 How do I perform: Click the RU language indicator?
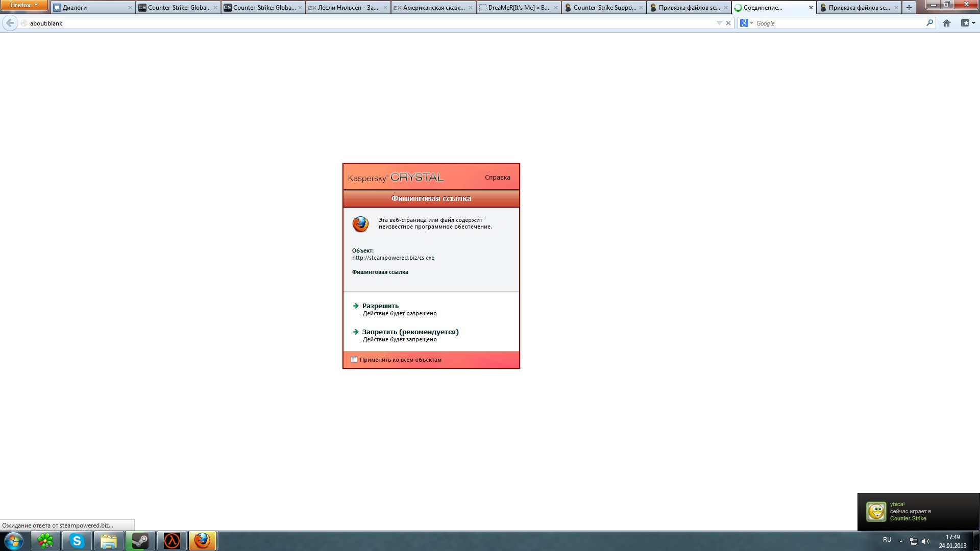(x=887, y=540)
